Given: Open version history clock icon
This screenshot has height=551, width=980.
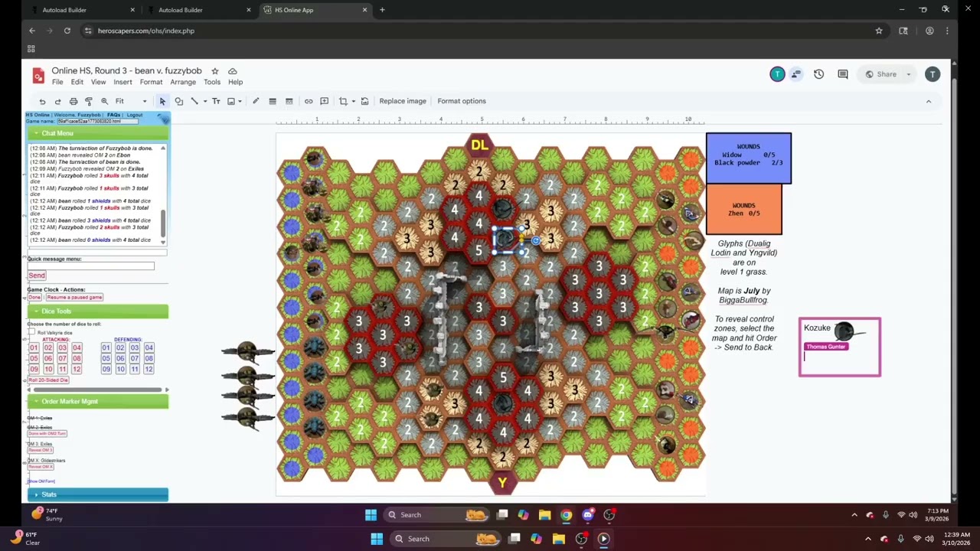Looking at the screenshot, I should [818, 74].
